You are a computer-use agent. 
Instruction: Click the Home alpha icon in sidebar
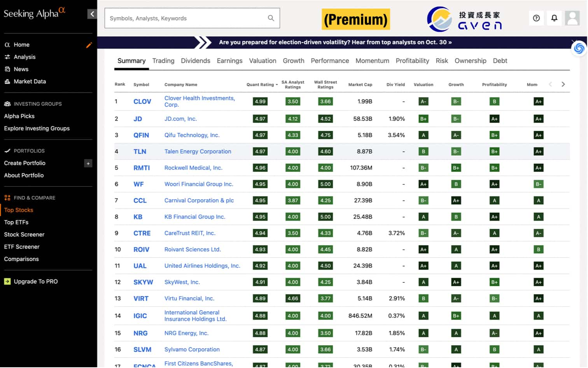pyautogui.click(x=7, y=45)
